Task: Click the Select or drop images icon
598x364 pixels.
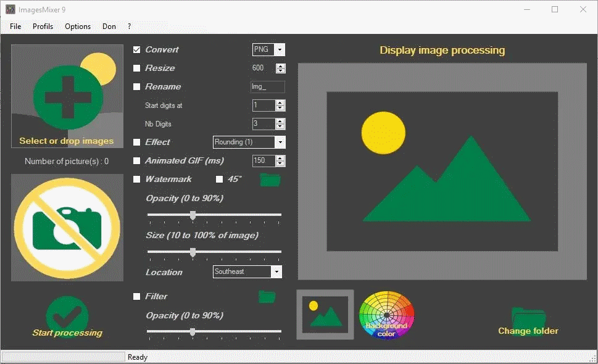Action: [67, 96]
